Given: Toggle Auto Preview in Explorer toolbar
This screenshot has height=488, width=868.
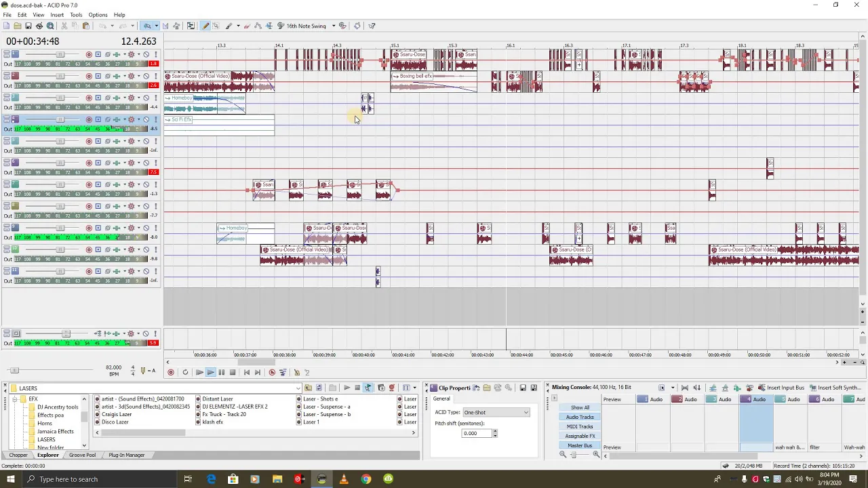Looking at the screenshot, I should click(368, 388).
